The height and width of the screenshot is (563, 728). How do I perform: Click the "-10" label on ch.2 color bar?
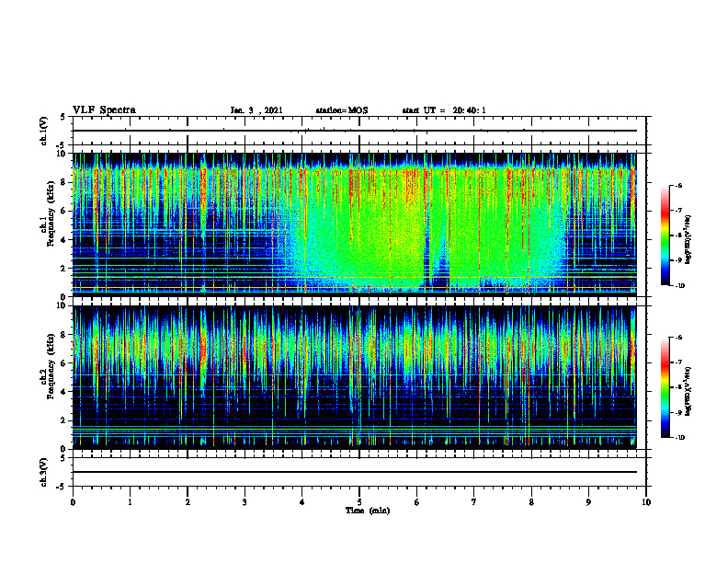pos(679,438)
